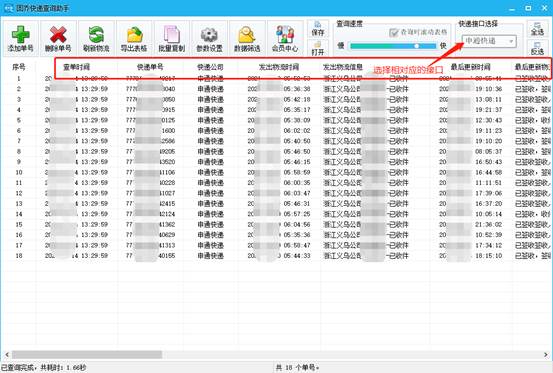Select row number 14 in the table
553x373 pixels.
coord(19,214)
